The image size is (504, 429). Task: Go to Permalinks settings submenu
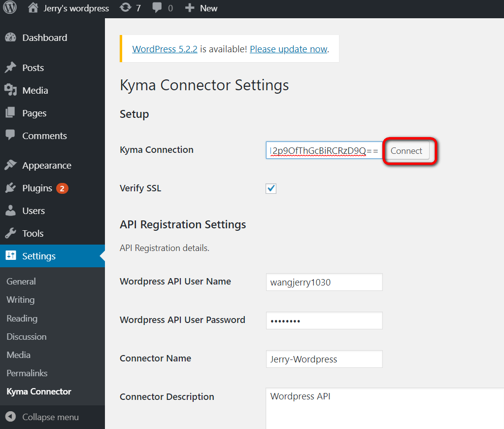pos(27,373)
